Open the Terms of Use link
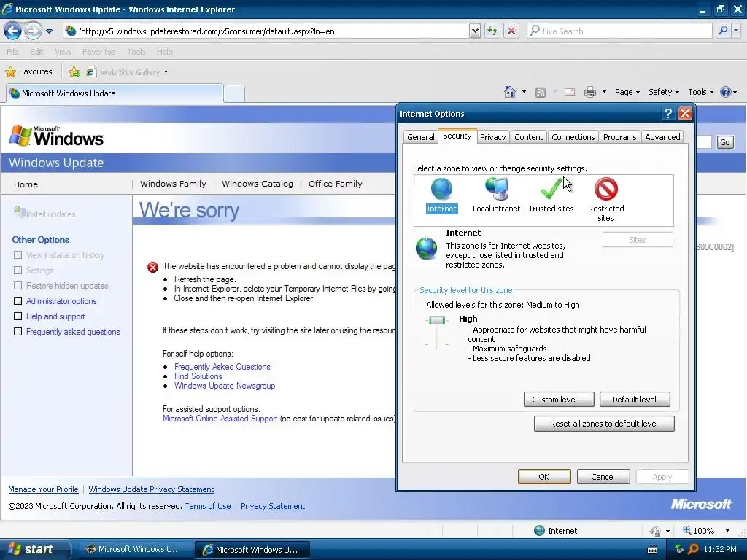The image size is (747, 560). tap(208, 506)
